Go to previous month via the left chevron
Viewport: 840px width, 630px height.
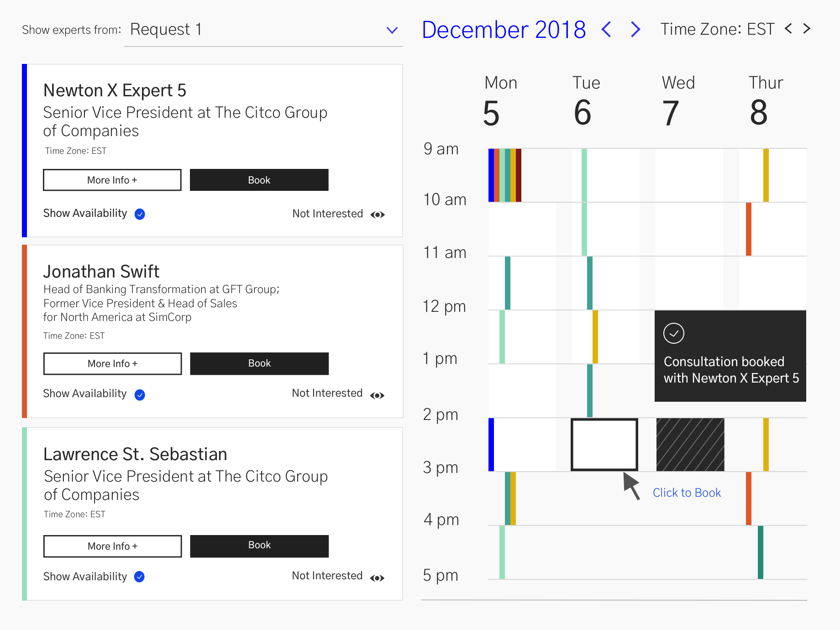point(606,29)
